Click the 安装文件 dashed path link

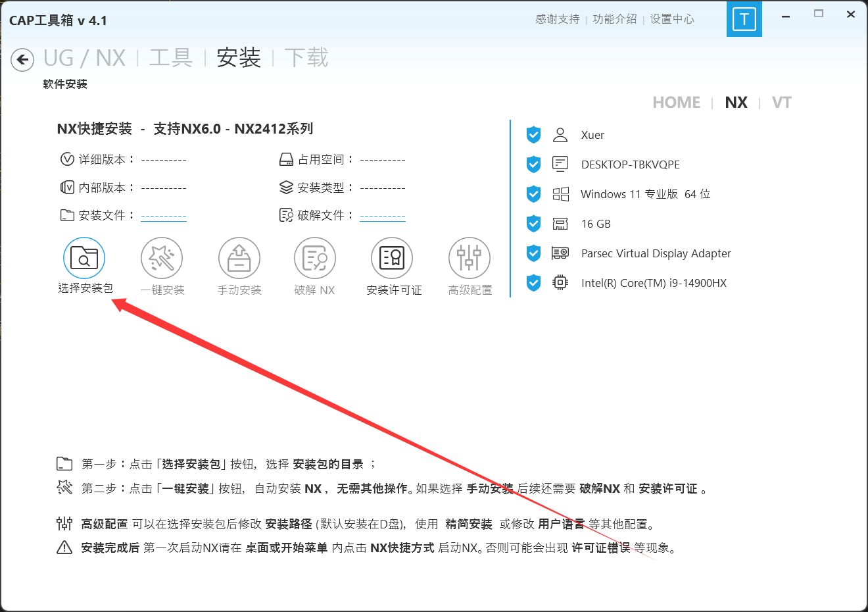coord(164,216)
